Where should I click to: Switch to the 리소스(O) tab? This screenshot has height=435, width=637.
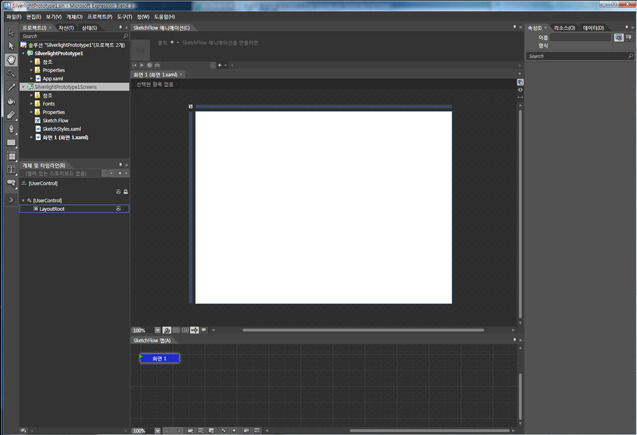(x=564, y=28)
